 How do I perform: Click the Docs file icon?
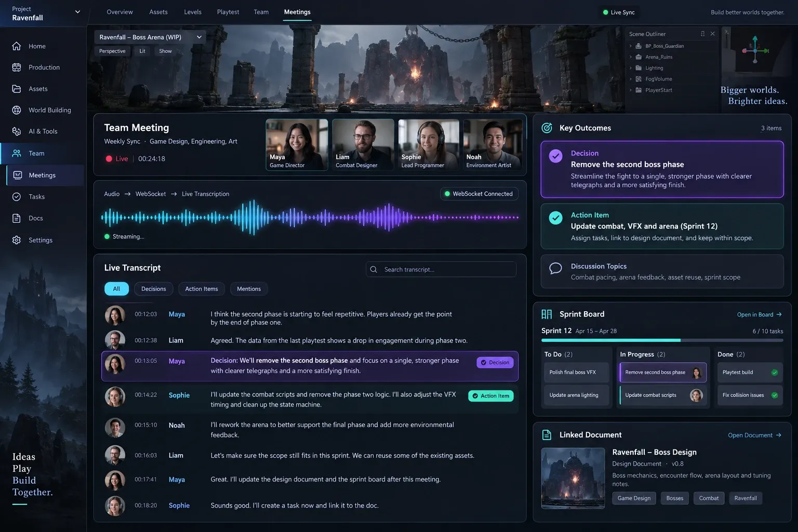point(17,218)
